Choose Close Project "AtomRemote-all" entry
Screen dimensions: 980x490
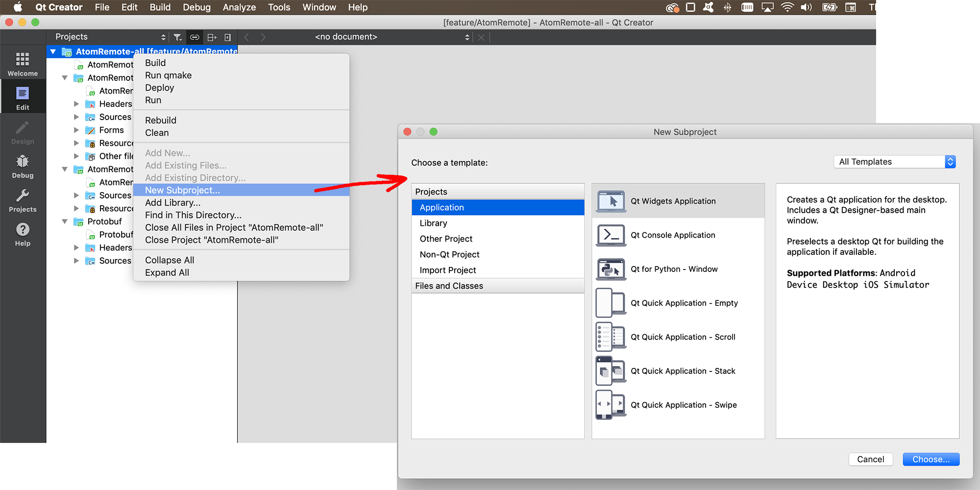(241, 240)
